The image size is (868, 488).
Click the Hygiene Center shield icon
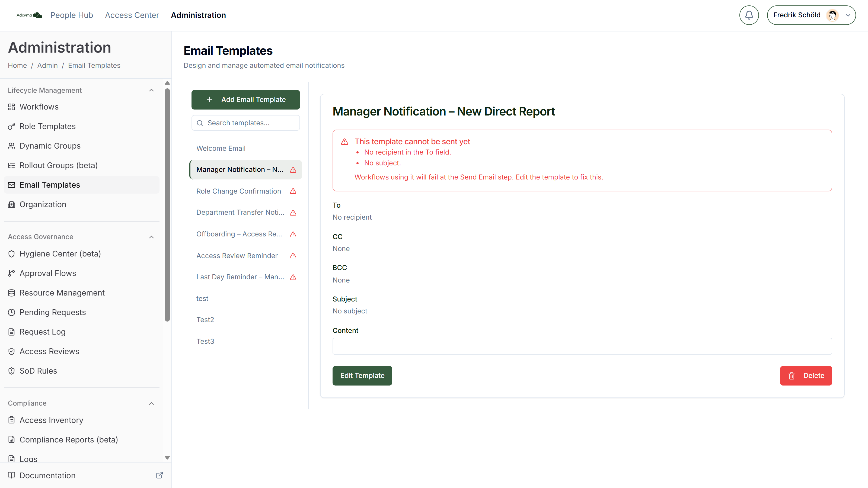(x=11, y=253)
